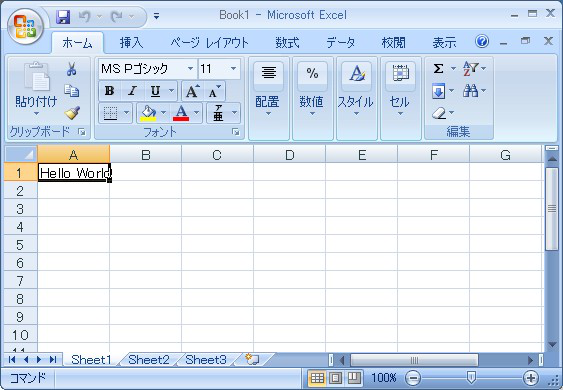Click the AutoSum sigma icon
Screen dimensions: 563x390
438,68
